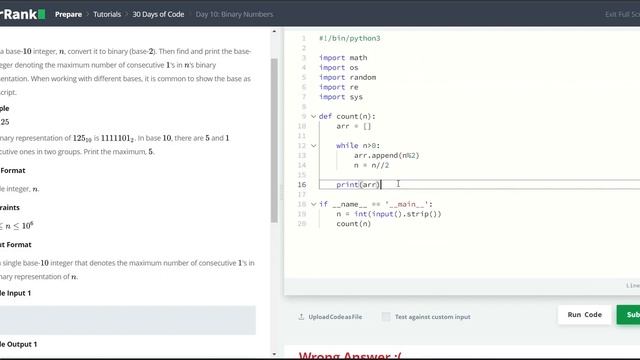Click line number 16 in the gutter

(302, 184)
